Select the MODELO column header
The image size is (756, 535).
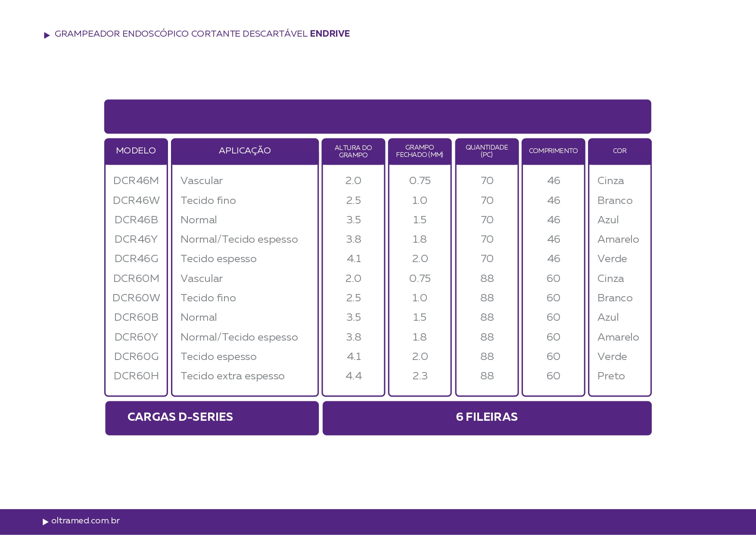136,151
